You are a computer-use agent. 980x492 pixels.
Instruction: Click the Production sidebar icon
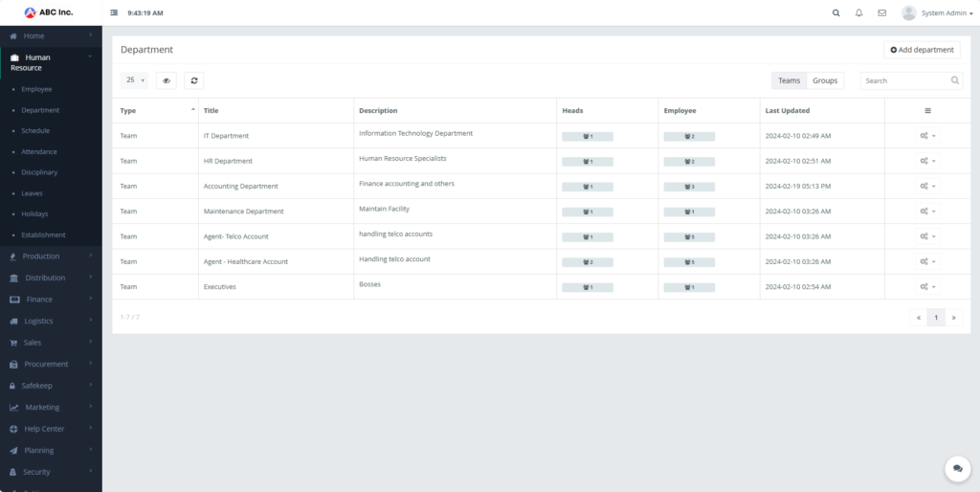click(13, 257)
